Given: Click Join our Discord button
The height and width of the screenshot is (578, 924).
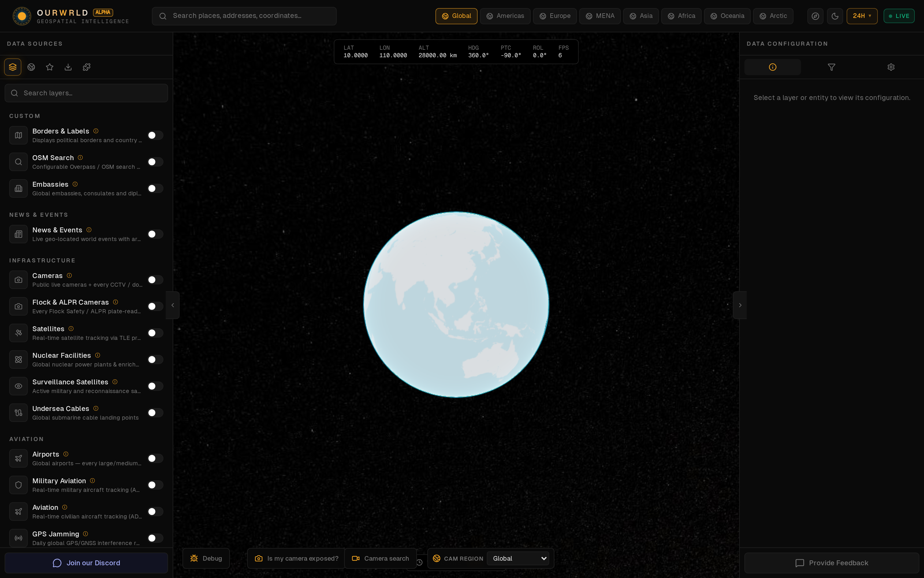Looking at the screenshot, I should click(86, 563).
